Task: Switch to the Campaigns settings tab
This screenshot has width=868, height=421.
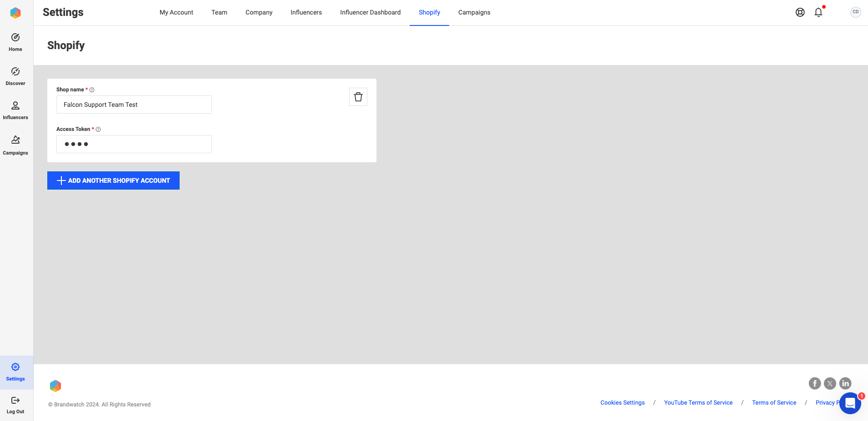Action: pos(474,12)
